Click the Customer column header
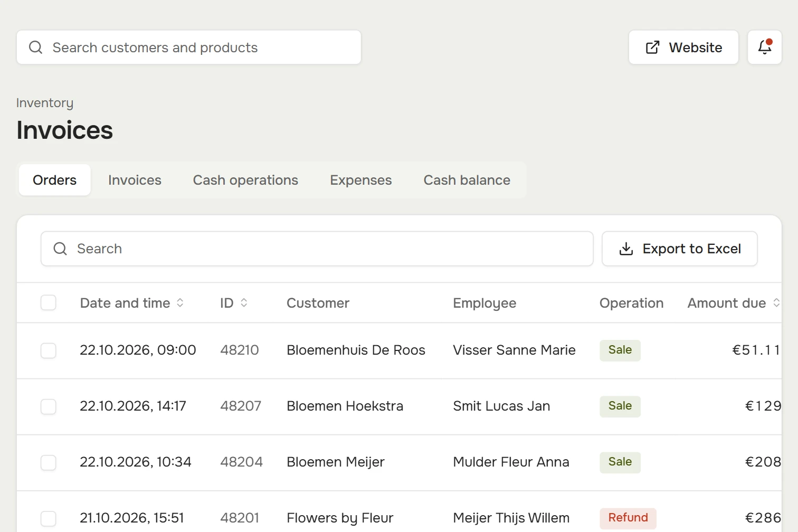 (318, 303)
